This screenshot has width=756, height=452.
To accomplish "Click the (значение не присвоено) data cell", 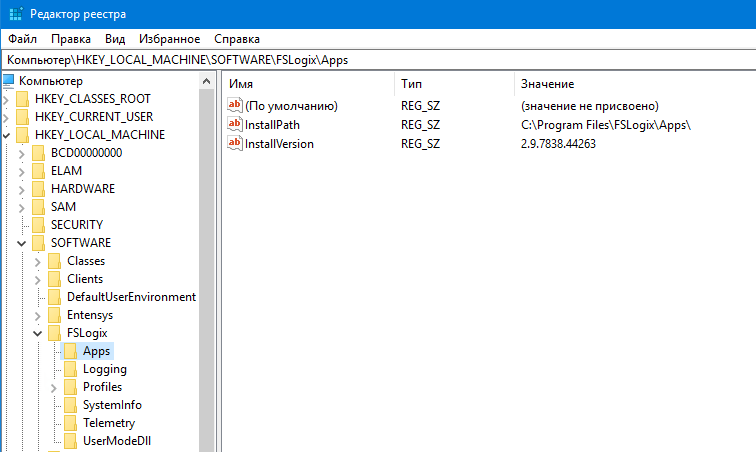I will (590, 106).
